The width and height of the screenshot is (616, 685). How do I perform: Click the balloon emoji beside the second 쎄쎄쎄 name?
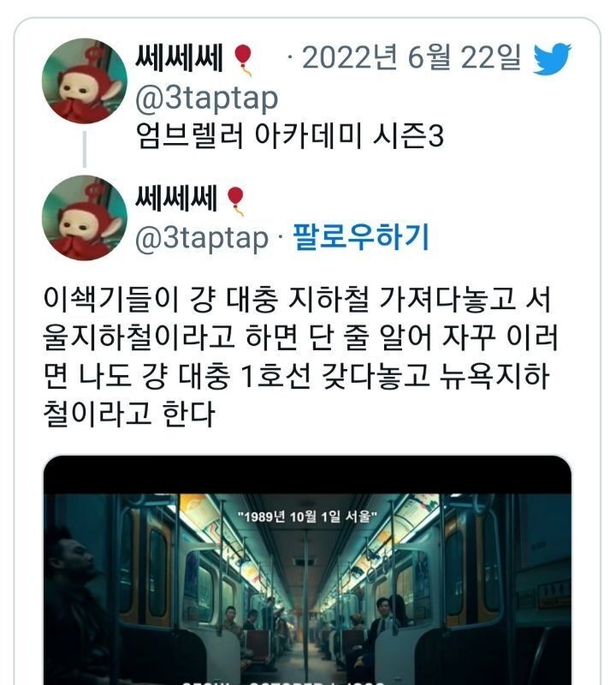tap(236, 201)
